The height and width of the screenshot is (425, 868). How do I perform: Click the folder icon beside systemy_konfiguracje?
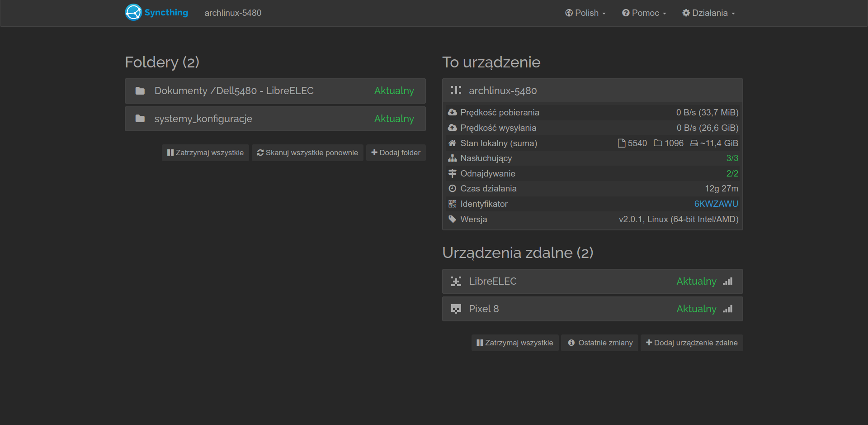coord(140,119)
